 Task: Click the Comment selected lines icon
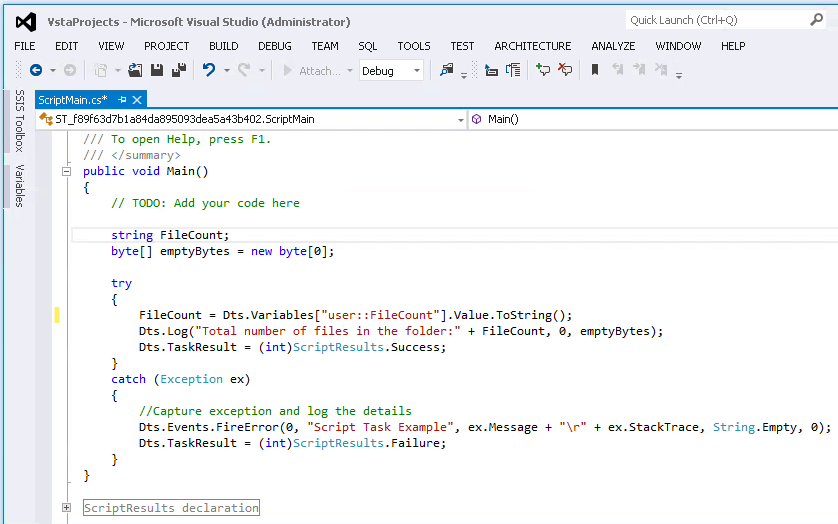pos(543,70)
